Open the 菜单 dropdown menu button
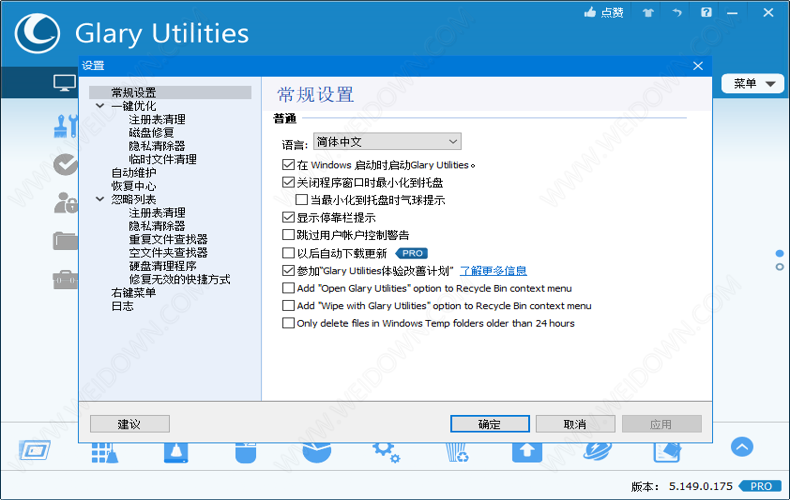Screen dimensions: 790x500 coord(753,84)
